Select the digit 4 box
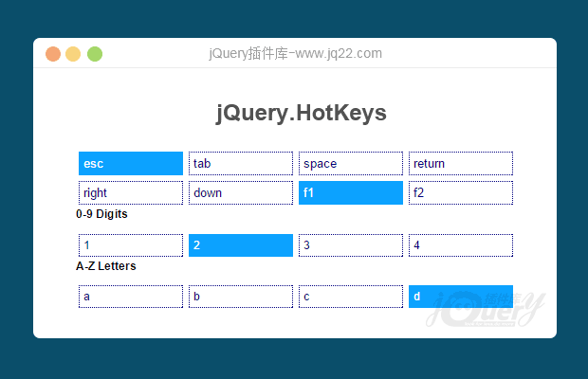The width and height of the screenshot is (588, 379). (461, 245)
